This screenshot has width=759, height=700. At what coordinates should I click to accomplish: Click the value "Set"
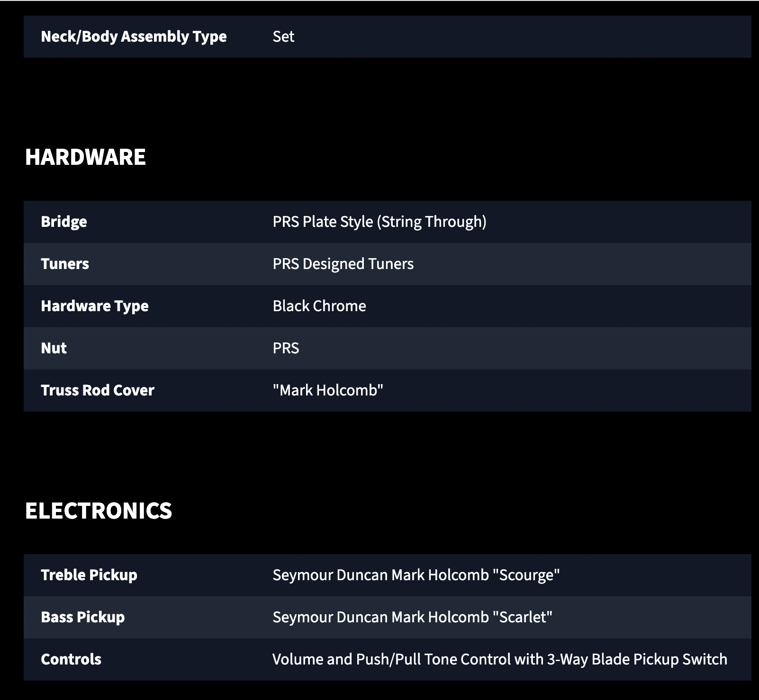[x=283, y=36]
